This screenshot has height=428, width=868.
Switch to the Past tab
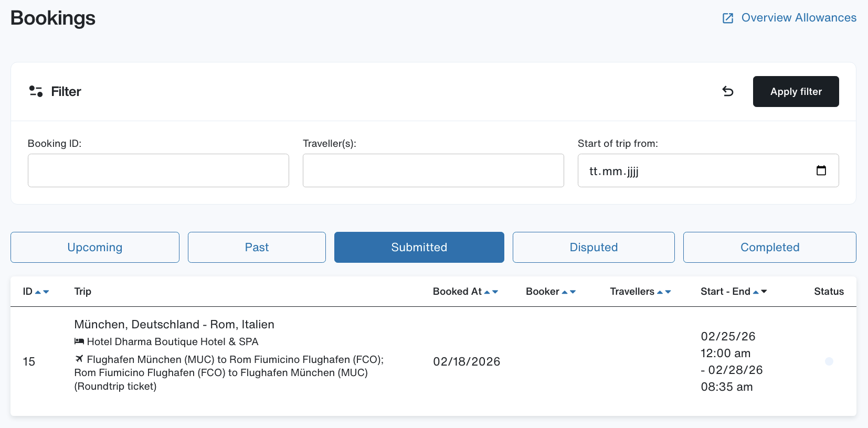coord(257,247)
